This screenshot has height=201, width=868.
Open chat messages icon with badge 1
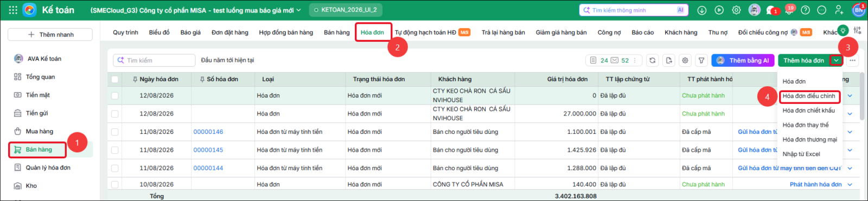click(x=771, y=10)
